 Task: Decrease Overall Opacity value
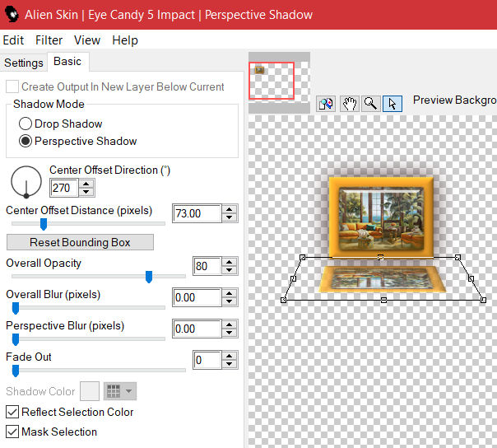point(230,270)
